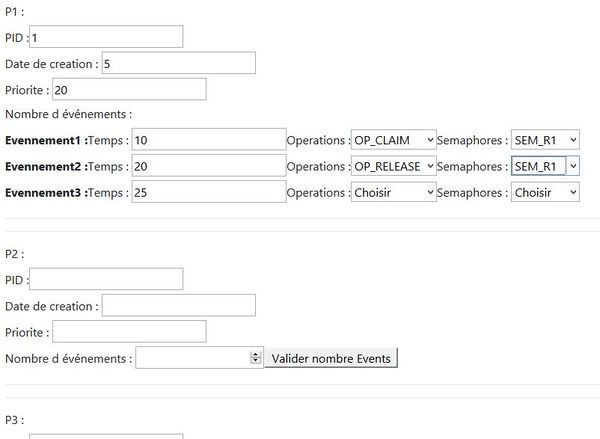This screenshot has height=439, width=600.
Task: Decrease P2 event count with down arrow
Action: 255,361
